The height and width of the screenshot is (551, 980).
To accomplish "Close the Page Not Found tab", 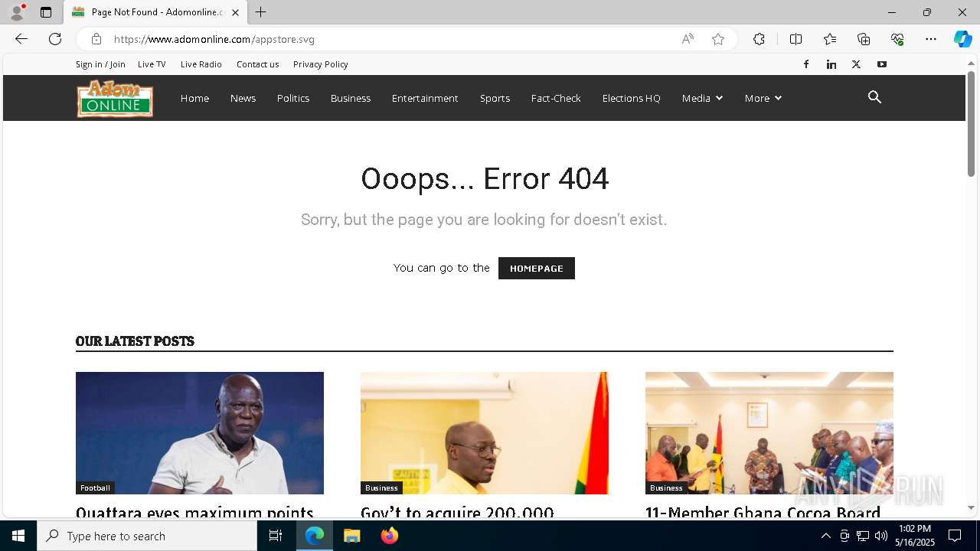I will [235, 12].
